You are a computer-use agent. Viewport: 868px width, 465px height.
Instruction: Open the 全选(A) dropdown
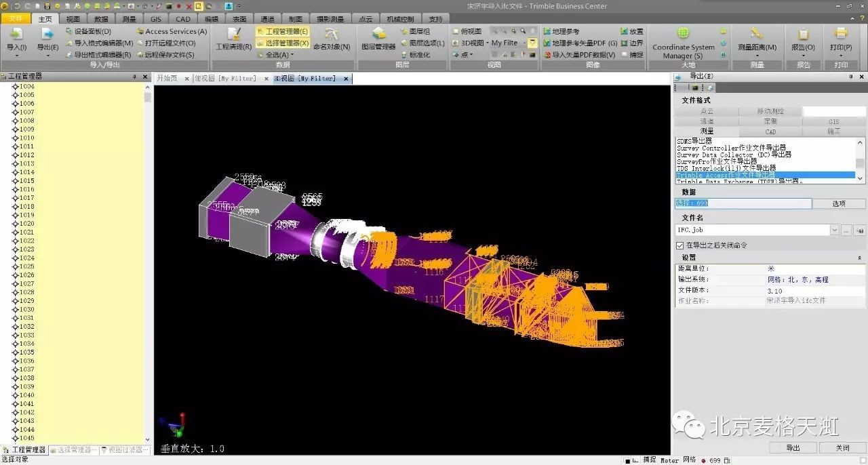point(292,55)
